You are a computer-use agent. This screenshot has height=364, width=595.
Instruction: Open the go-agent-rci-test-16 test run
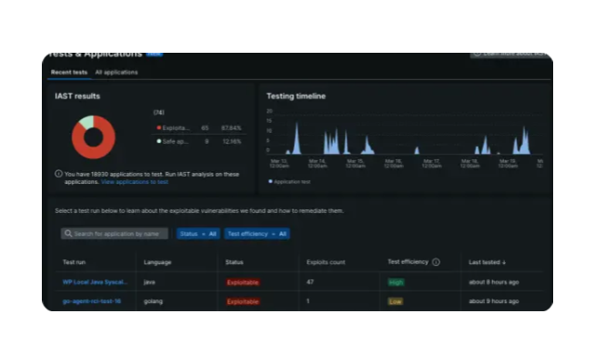click(92, 301)
